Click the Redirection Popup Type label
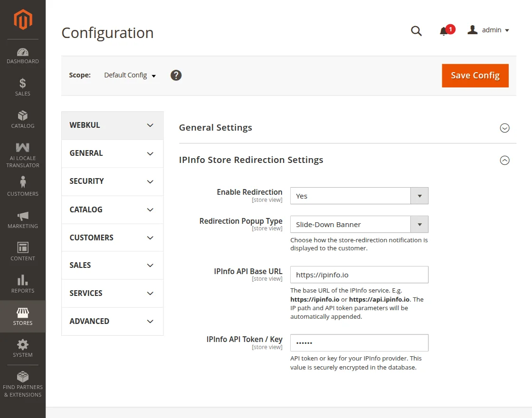532x418 pixels. [241, 221]
